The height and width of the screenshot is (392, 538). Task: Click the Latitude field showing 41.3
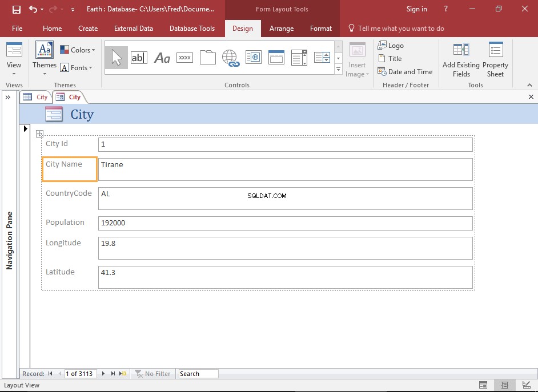point(285,277)
